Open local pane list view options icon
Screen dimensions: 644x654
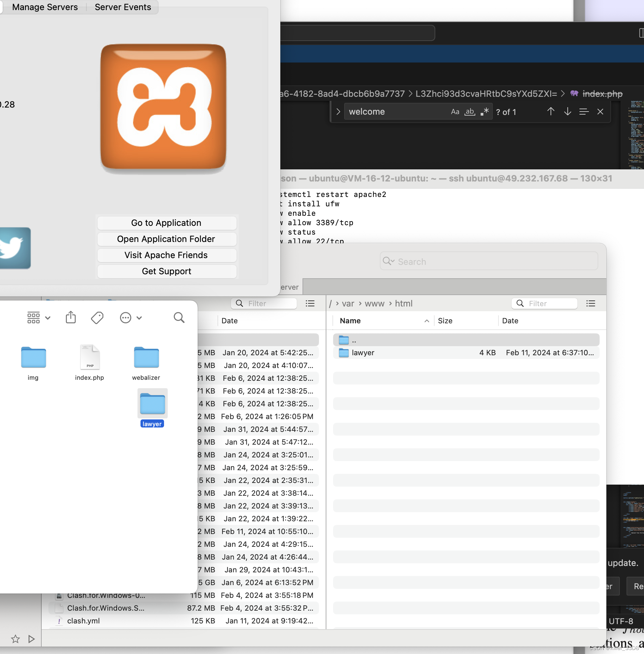(x=310, y=303)
